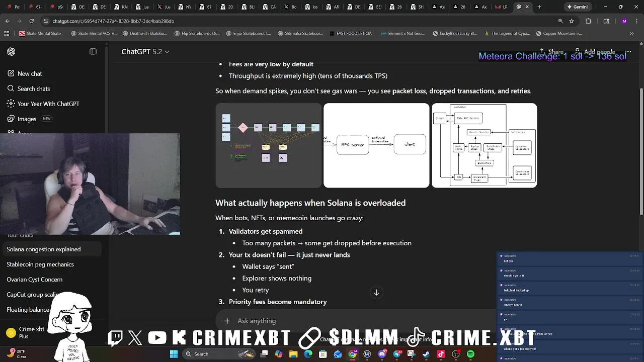This screenshot has width=644, height=362.
Task: Open Discord from the taskbar
Action: coord(382,354)
